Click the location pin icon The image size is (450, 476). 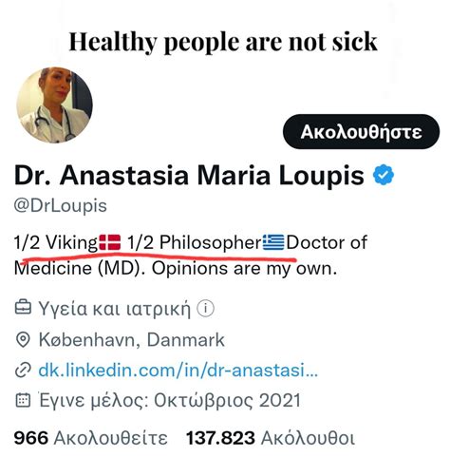(23, 340)
